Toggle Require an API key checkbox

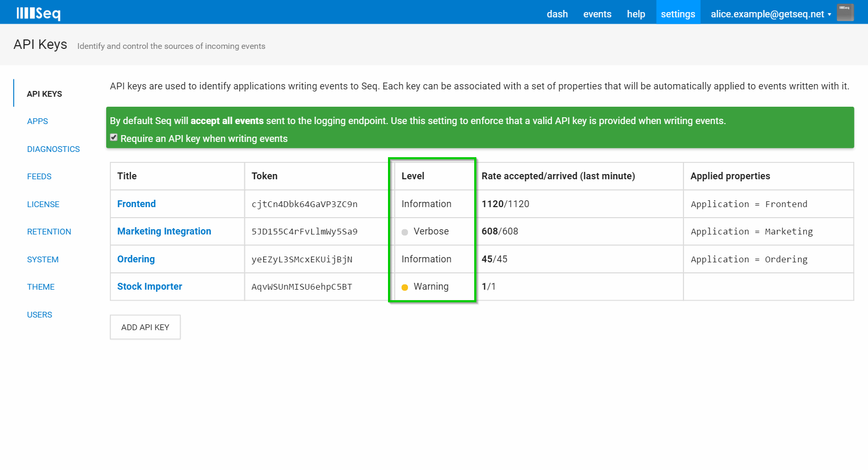tap(114, 137)
